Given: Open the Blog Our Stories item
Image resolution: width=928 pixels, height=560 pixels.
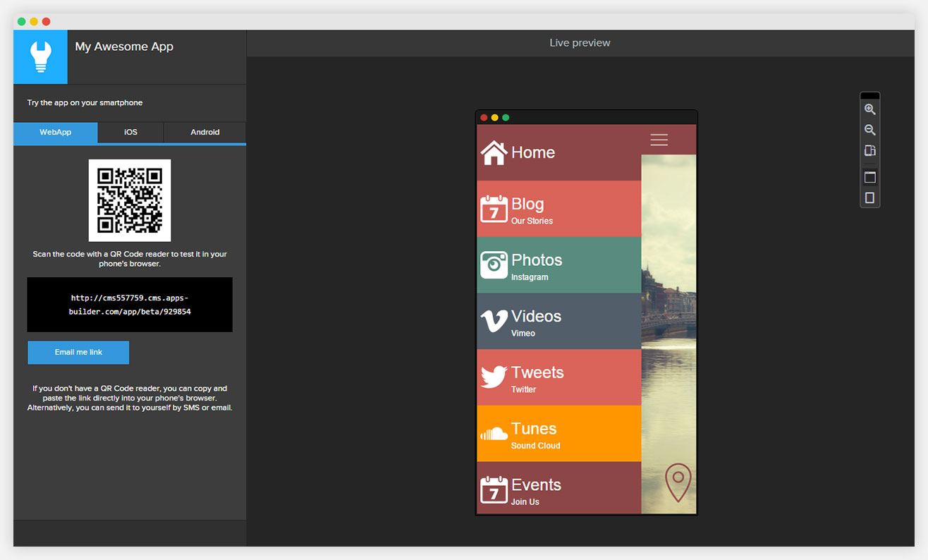Looking at the screenshot, I should 558,209.
